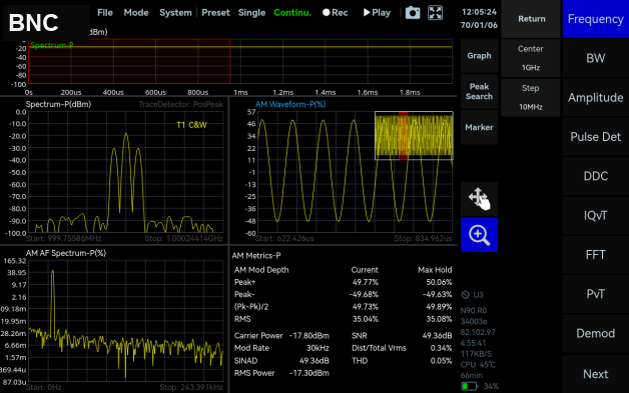Image resolution: width=629 pixels, height=393 pixels.
Task: Click the THD 0.05% value
Action: point(441,361)
